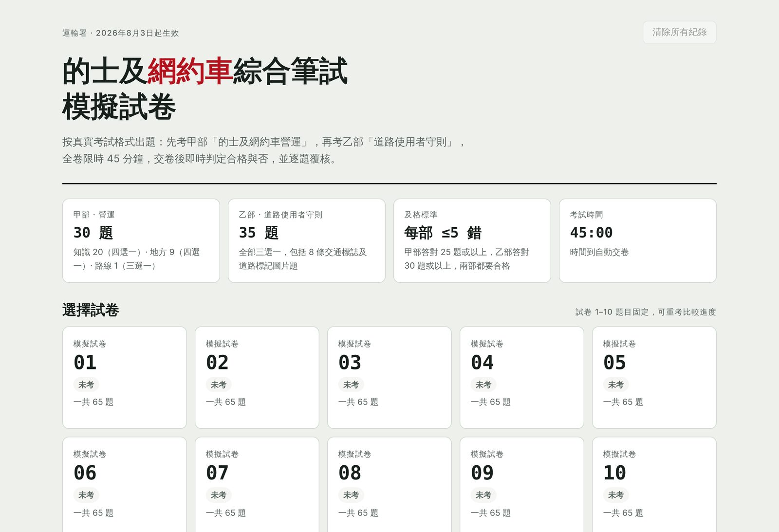Select mock paper 03 card
The width and height of the screenshot is (779, 532).
tap(389, 378)
